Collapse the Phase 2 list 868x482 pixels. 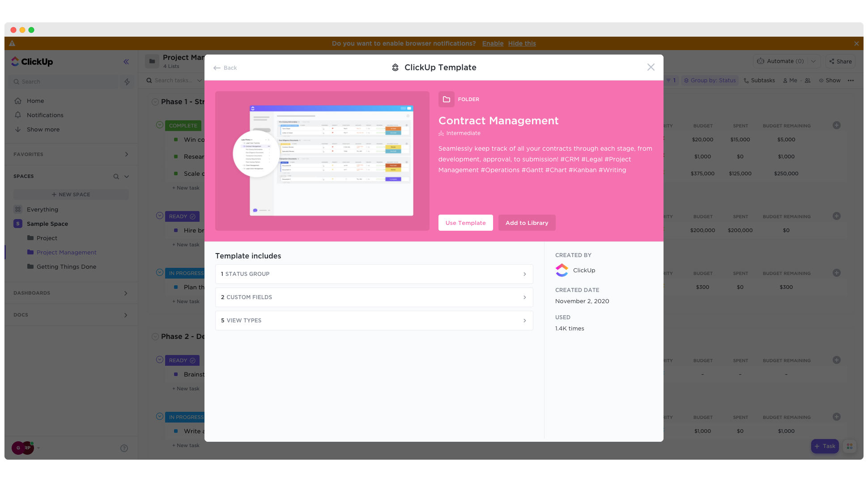click(x=155, y=337)
